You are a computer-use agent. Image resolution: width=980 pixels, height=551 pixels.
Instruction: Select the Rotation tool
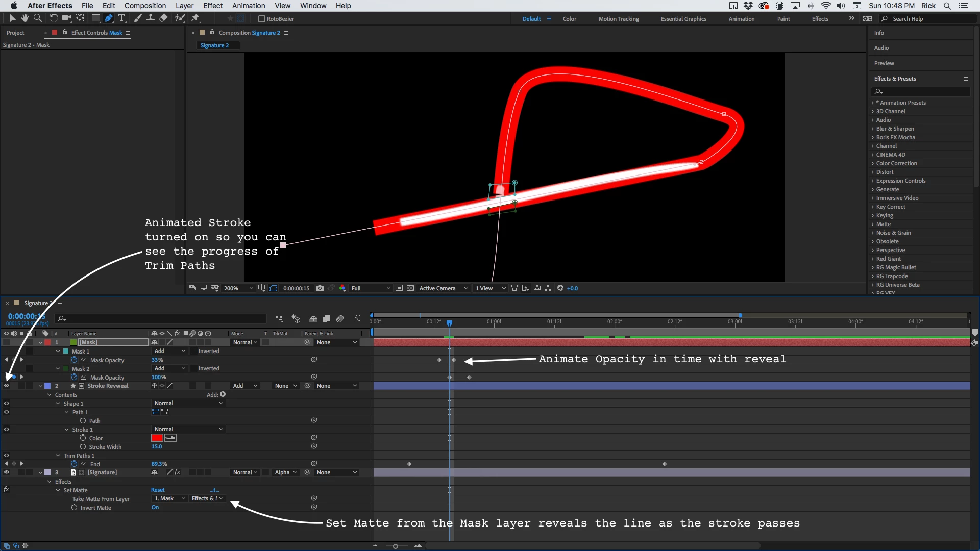tap(53, 18)
